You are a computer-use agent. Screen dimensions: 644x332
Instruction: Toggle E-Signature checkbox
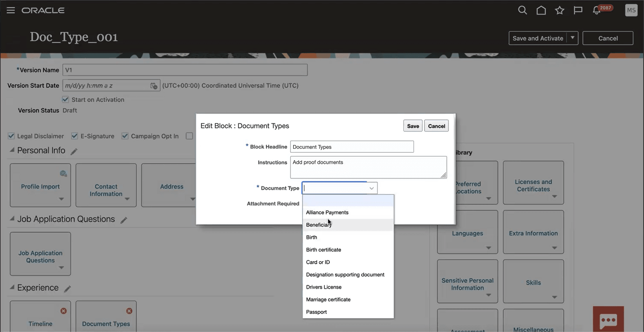[x=74, y=136]
